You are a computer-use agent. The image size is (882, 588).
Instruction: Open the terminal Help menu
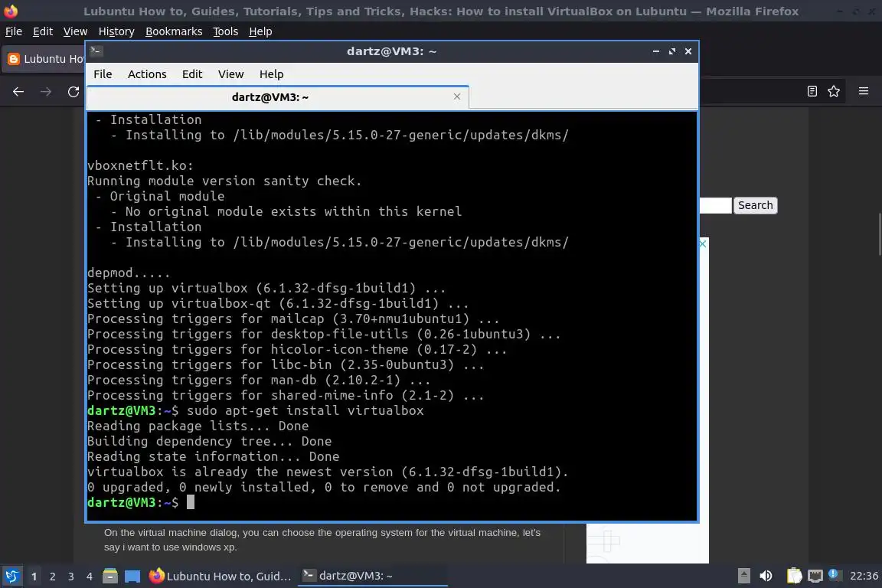271,74
